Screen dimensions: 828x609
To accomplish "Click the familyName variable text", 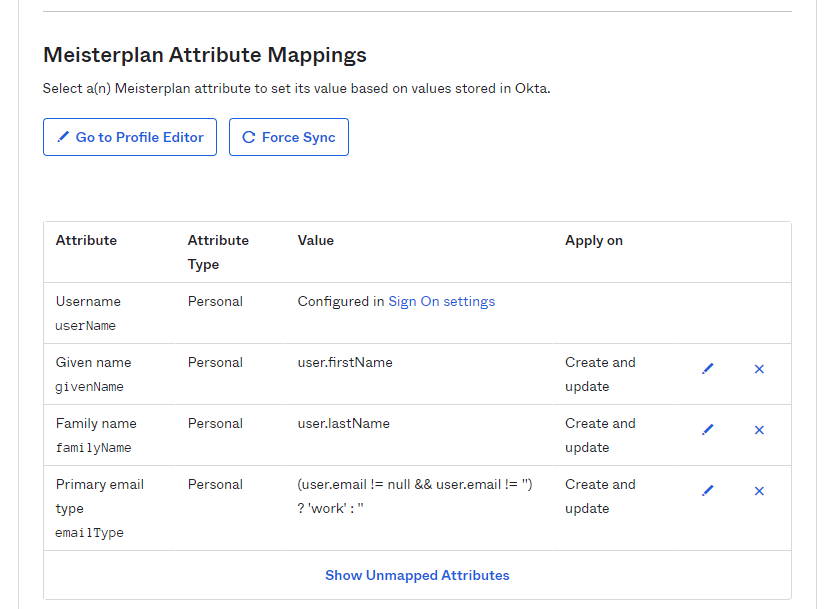I will [x=93, y=448].
